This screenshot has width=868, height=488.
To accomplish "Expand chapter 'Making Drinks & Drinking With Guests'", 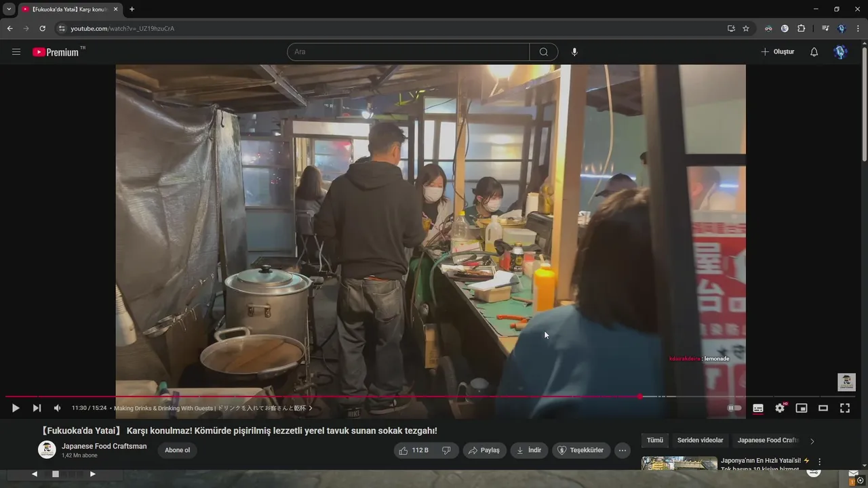I will point(213,408).
